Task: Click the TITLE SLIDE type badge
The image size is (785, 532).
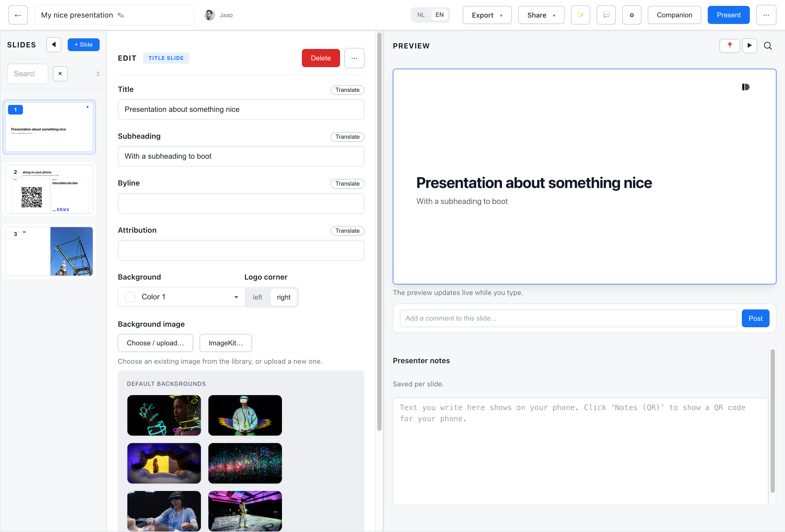Action: coord(166,58)
